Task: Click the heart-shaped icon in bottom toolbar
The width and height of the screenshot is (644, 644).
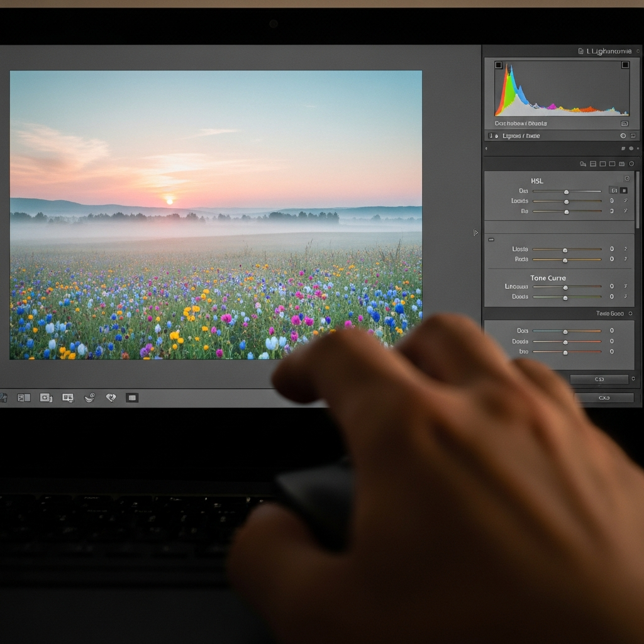Action: pyautogui.click(x=111, y=397)
